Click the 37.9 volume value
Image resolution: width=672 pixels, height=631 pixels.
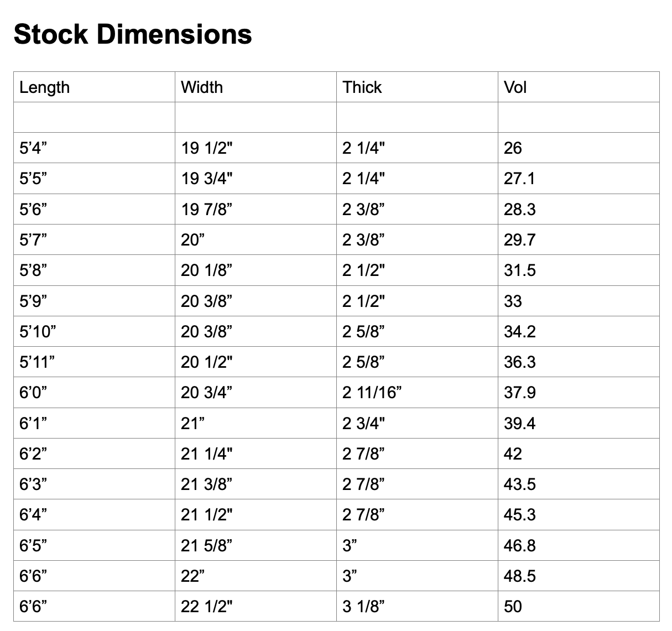(x=519, y=393)
